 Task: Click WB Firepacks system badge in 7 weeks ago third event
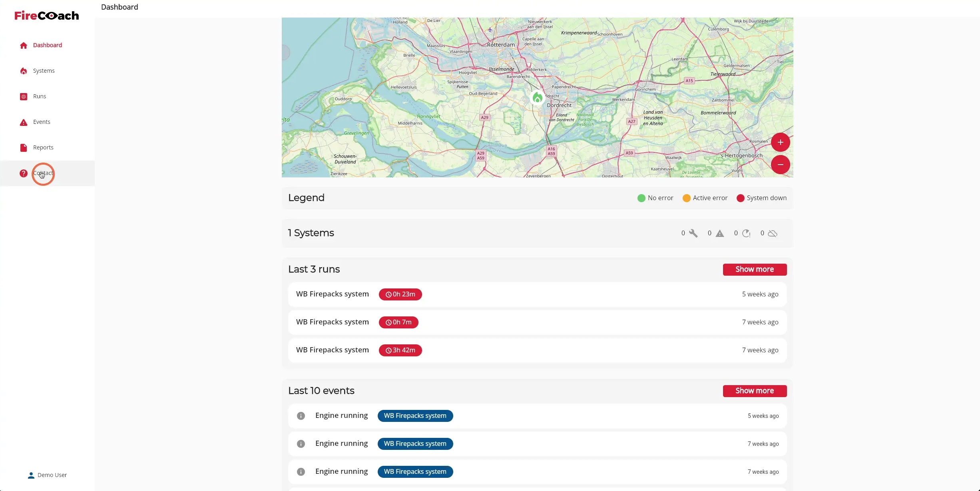click(415, 472)
